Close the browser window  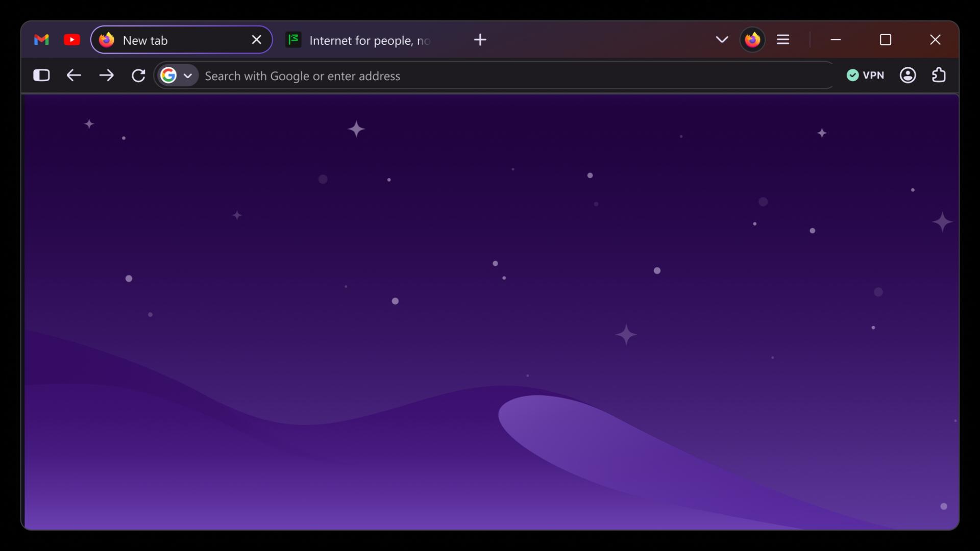pyautogui.click(x=935, y=40)
